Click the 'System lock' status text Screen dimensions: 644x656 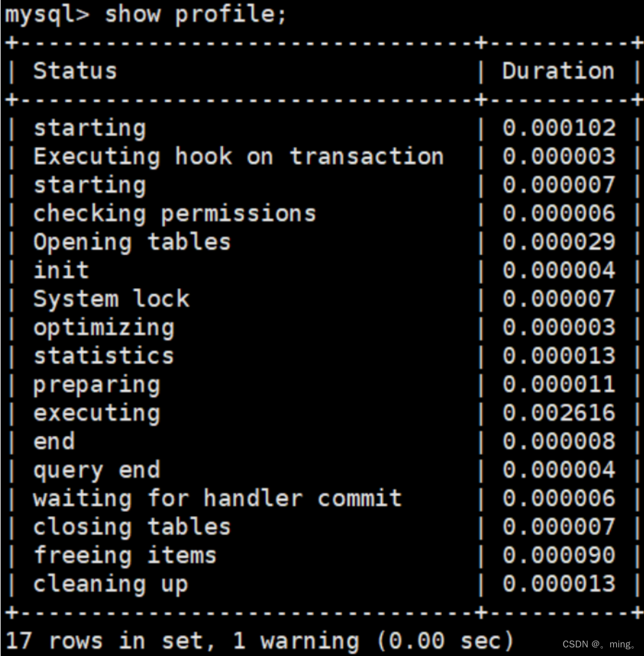coord(111,299)
